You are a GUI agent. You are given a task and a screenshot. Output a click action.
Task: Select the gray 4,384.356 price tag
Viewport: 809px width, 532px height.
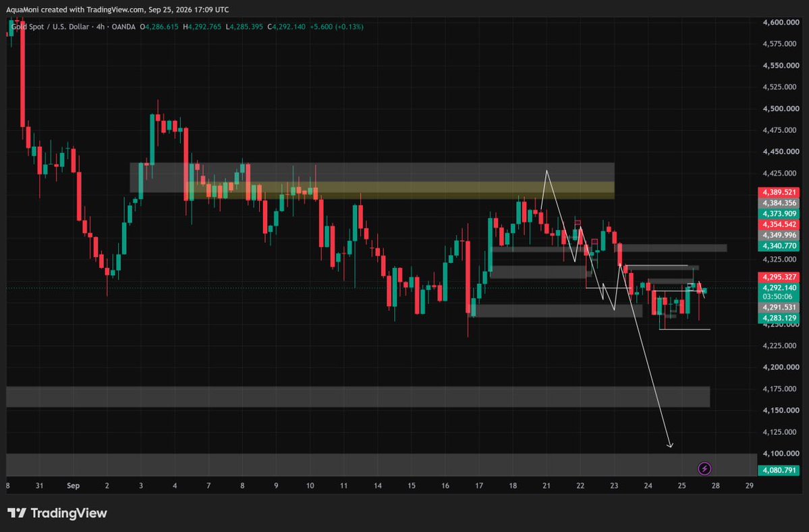tap(779, 203)
